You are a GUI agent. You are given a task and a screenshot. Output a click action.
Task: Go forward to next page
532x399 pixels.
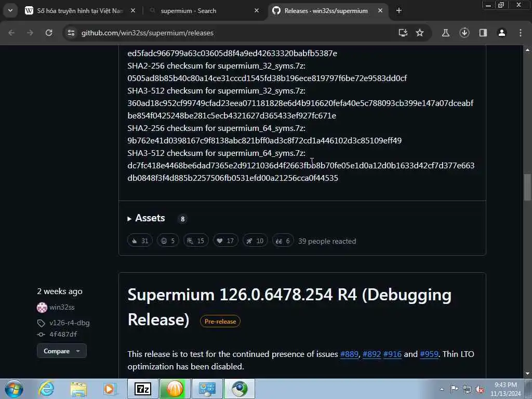(x=30, y=33)
